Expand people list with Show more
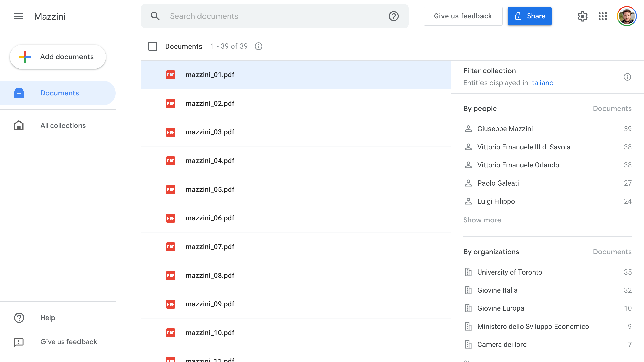 pyautogui.click(x=482, y=220)
